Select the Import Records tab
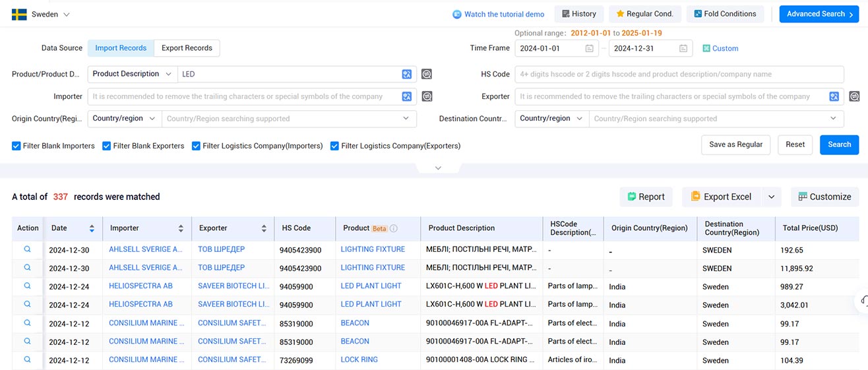The width and height of the screenshot is (868, 370). [121, 48]
